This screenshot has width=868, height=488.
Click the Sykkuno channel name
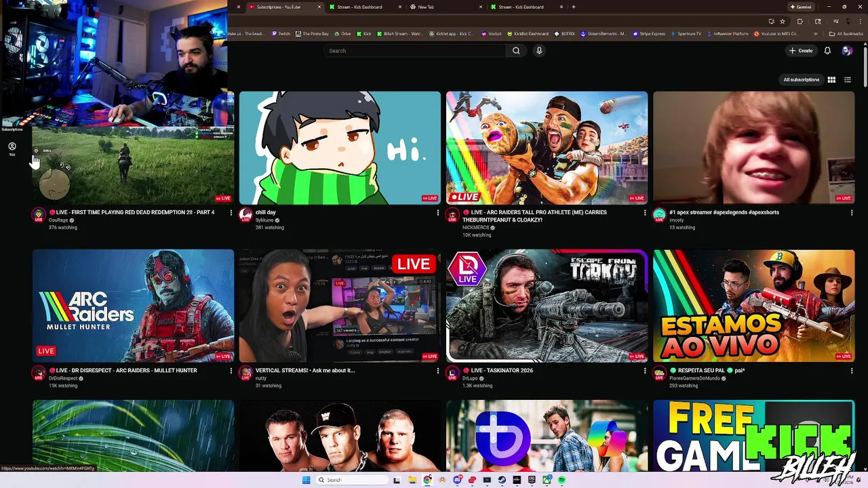pos(264,220)
